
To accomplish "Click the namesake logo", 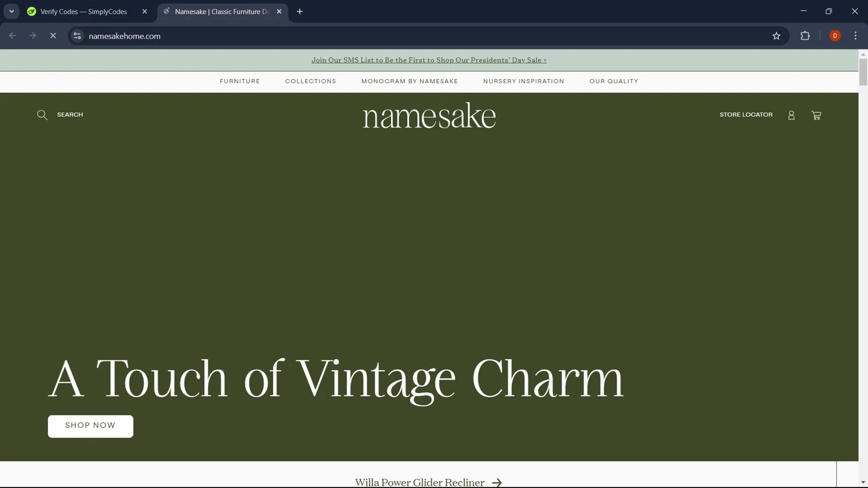I will point(429,115).
